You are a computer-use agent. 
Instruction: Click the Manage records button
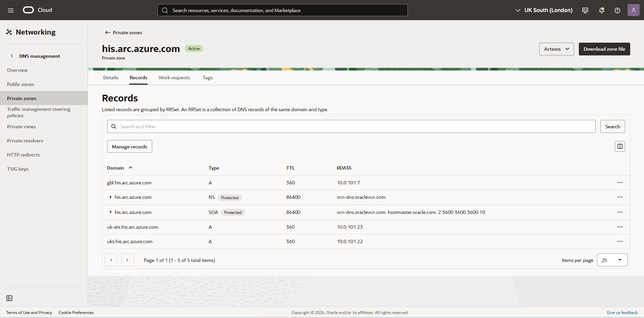(x=129, y=146)
